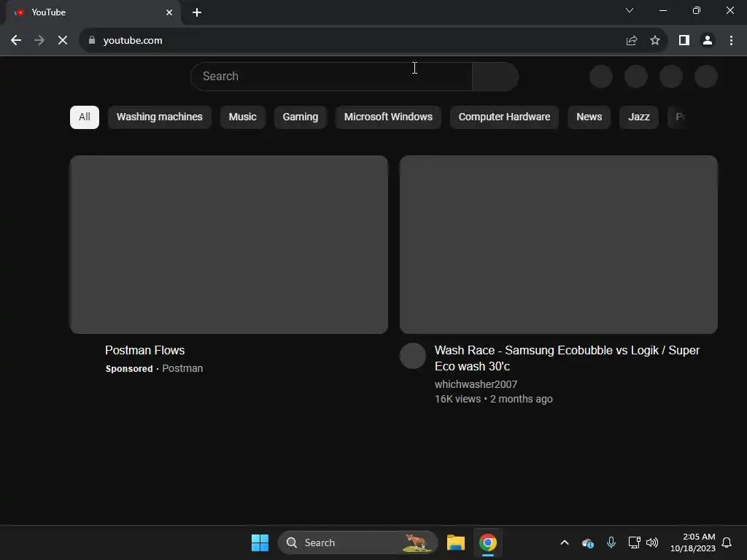Select the All filter chip
The height and width of the screenshot is (560, 747).
85,117
